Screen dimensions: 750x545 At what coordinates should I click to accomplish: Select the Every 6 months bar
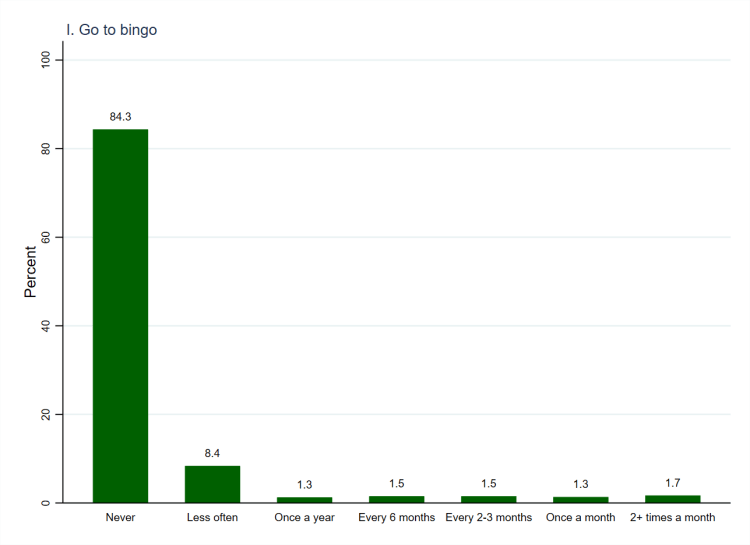click(396, 499)
